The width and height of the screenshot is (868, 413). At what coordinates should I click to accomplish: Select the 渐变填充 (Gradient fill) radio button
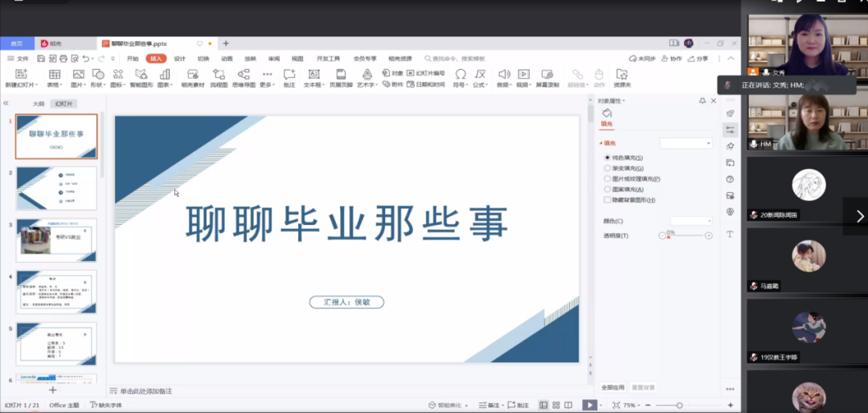click(x=608, y=168)
